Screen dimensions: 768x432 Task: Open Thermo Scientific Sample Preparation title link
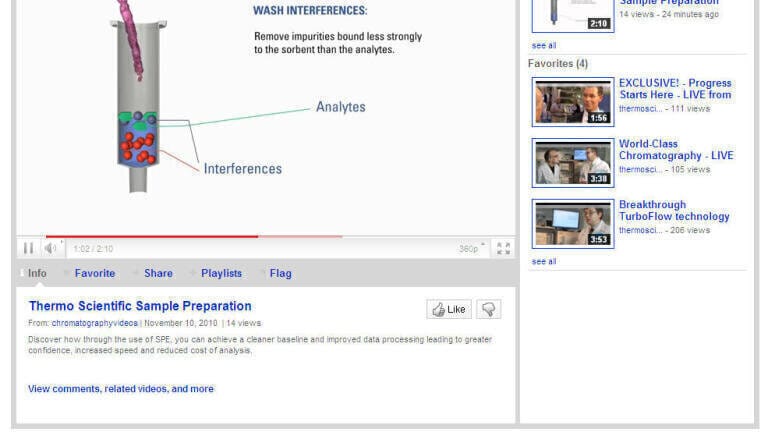coord(140,306)
